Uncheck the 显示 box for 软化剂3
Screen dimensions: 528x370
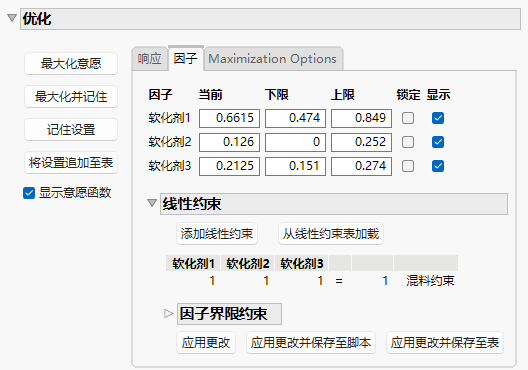coord(438,166)
